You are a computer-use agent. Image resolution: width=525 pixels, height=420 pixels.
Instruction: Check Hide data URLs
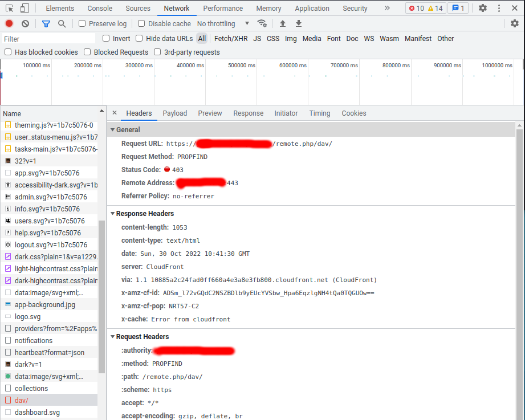139,38
